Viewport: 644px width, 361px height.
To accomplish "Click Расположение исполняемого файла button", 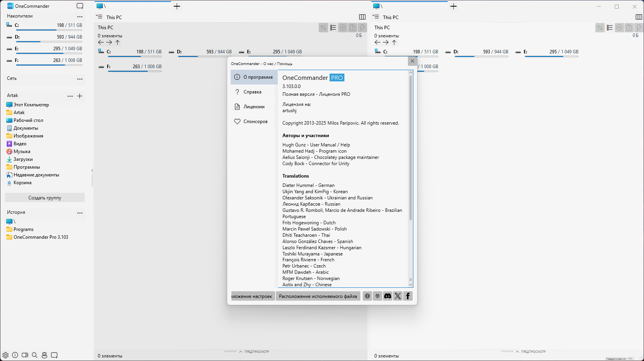I will (318, 296).
